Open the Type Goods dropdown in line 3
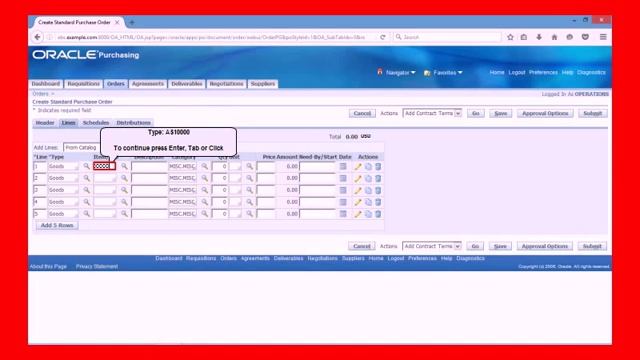Viewport: 640px width, 360px height. point(63,190)
